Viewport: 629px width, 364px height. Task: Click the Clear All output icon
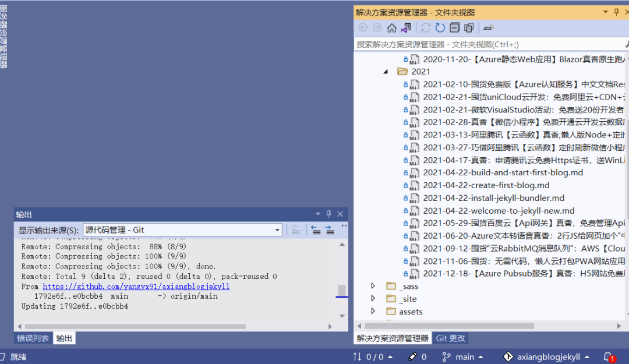click(x=296, y=230)
